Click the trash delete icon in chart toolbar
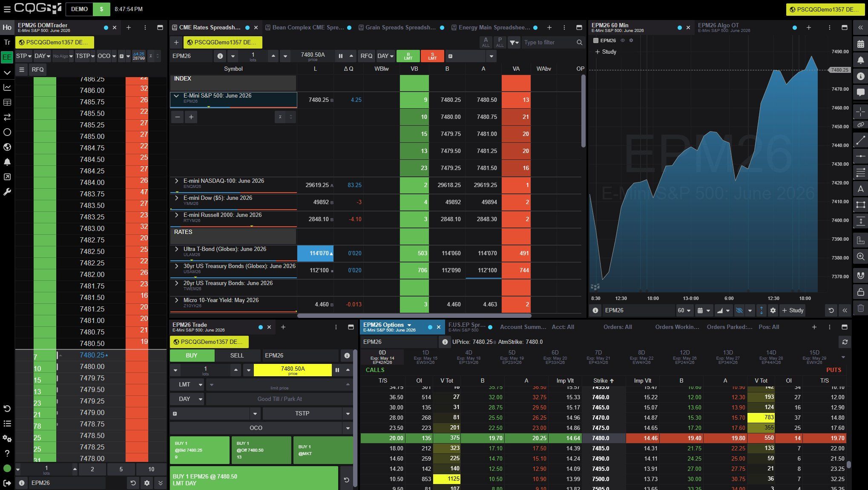868x490 pixels. (x=860, y=308)
